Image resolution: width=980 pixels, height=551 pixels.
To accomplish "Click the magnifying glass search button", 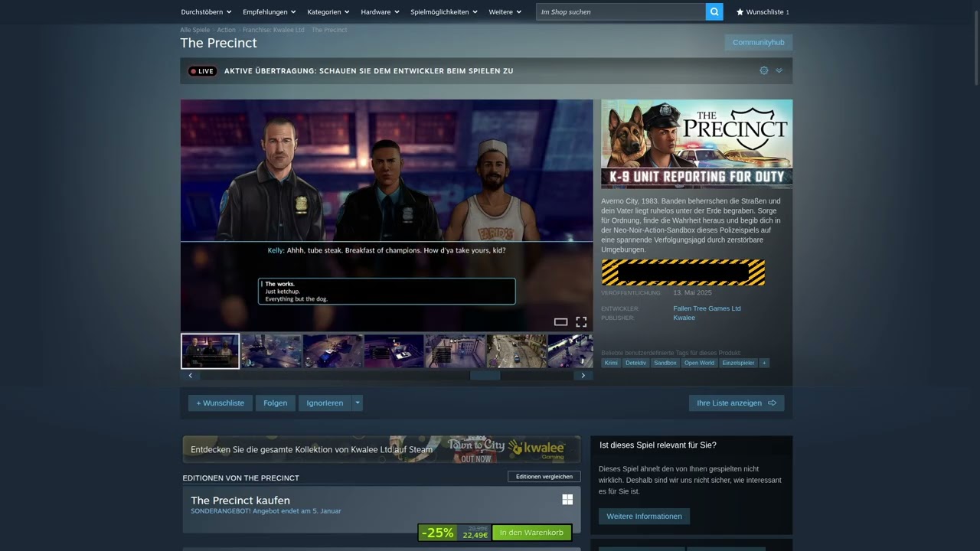I will click(x=714, y=11).
